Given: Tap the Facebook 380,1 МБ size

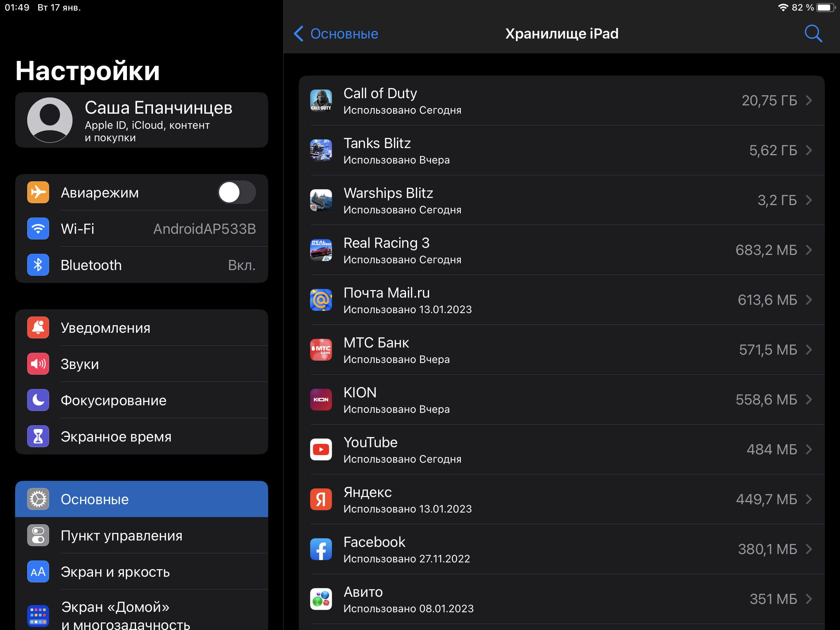Looking at the screenshot, I should coord(767,549).
